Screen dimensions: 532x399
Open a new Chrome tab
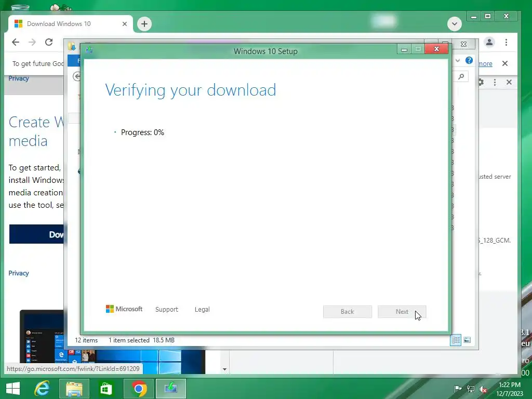point(144,24)
